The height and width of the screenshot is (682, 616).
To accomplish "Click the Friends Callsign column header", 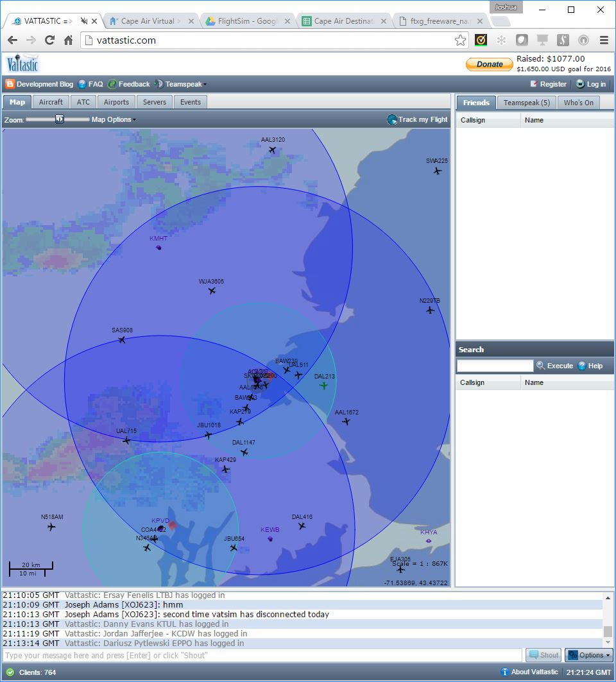I will 488,120.
